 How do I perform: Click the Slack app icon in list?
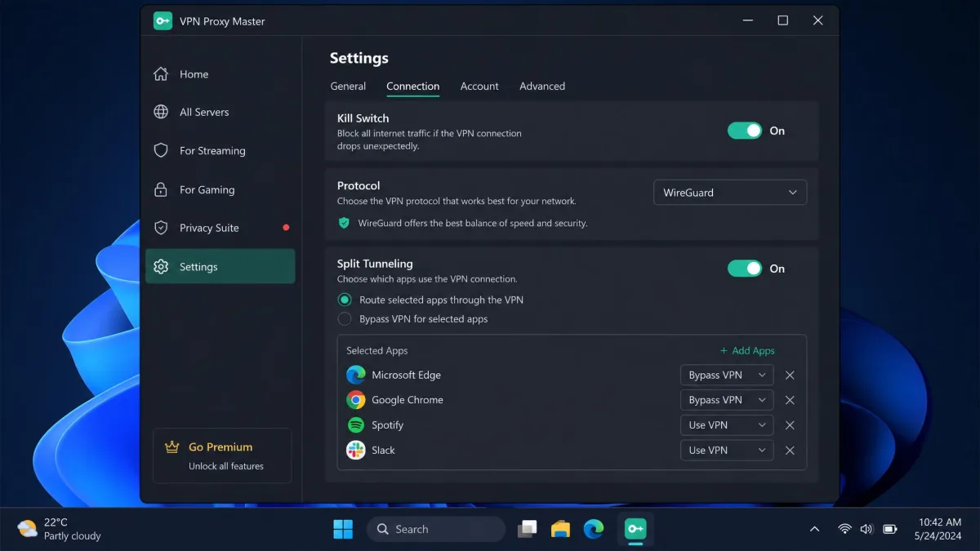(355, 450)
